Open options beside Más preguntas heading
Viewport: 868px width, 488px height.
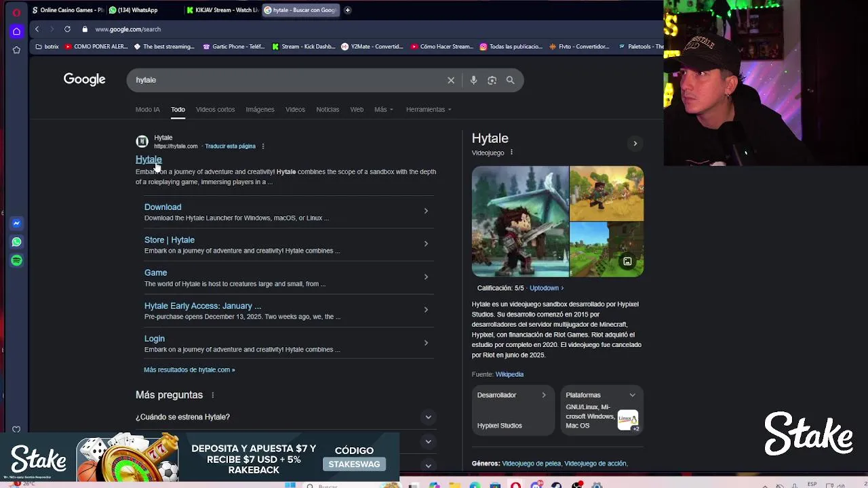[212, 395]
